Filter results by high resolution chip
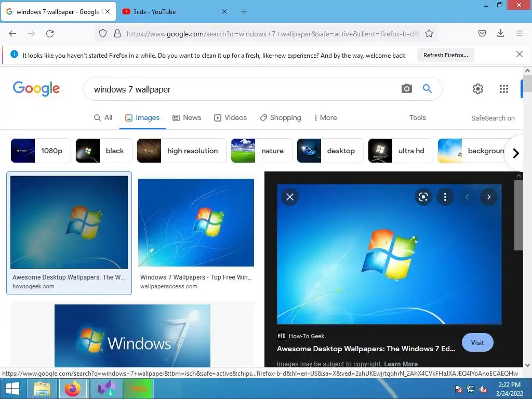This screenshot has width=532, height=399. [x=181, y=151]
